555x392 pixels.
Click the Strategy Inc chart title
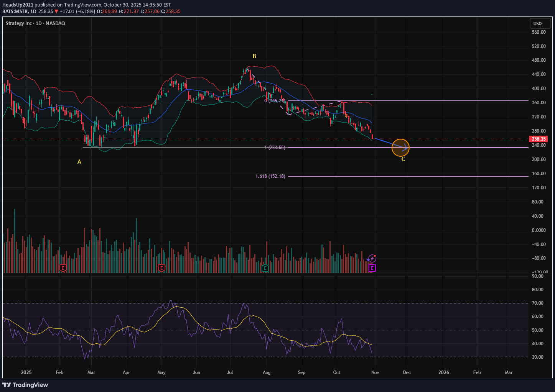click(35, 23)
